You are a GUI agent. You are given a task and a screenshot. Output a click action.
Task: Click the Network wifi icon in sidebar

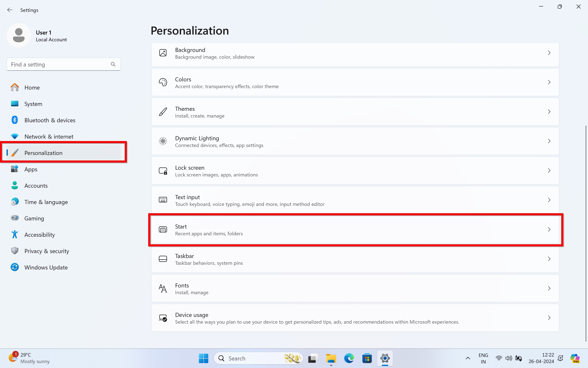pos(14,137)
